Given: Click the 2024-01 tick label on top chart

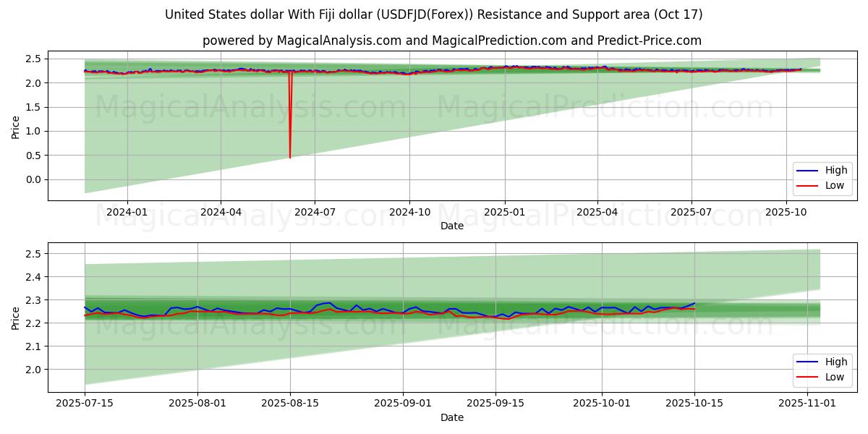Looking at the screenshot, I should (127, 212).
